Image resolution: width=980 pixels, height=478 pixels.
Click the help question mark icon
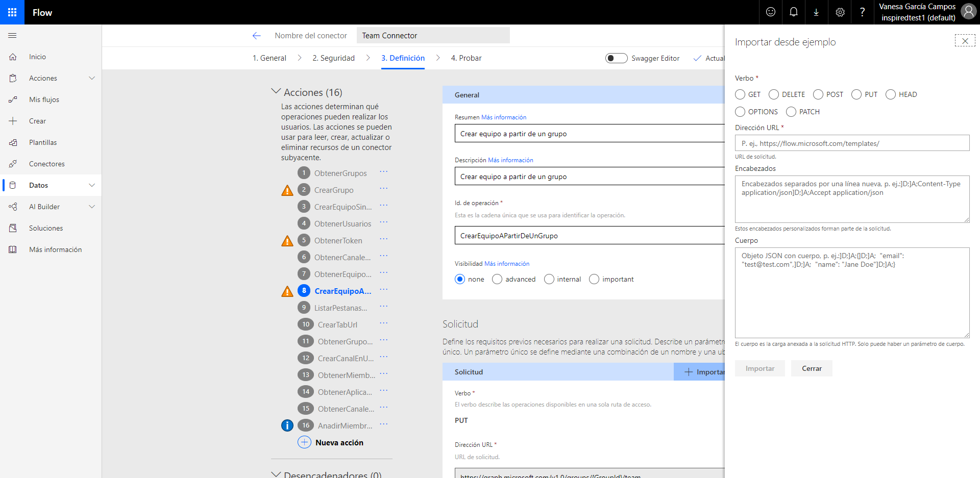tap(862, 12)
